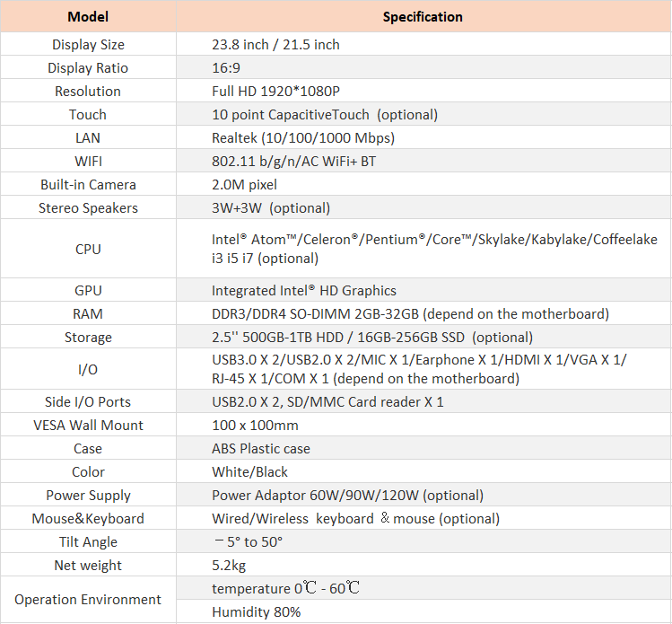Screen dimensions: 672x624
Task: Click the Model column header
Action: pyautogui.click(x=88, y=17)
